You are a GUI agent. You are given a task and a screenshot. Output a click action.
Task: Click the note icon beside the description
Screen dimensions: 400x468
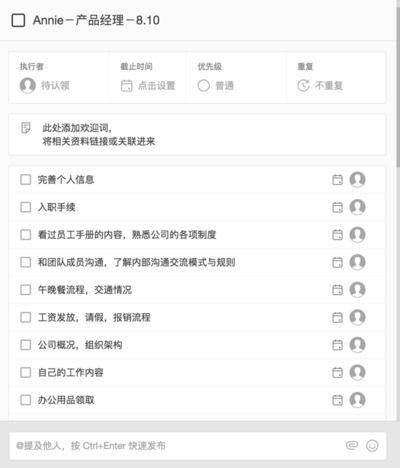click(26, 128)
